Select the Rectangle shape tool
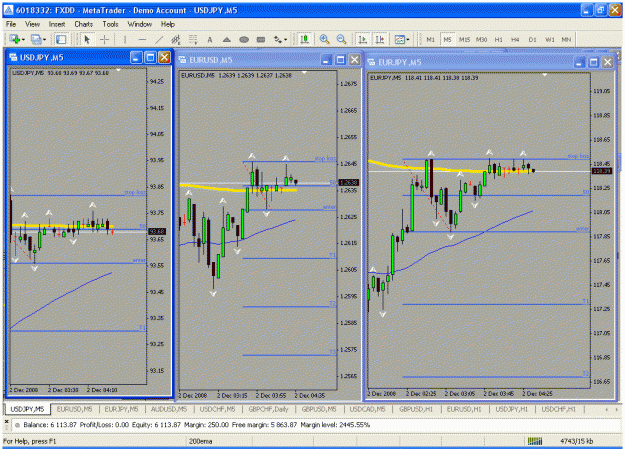The width and height of the screenshot is (625, 449). [x=261, y=39]
